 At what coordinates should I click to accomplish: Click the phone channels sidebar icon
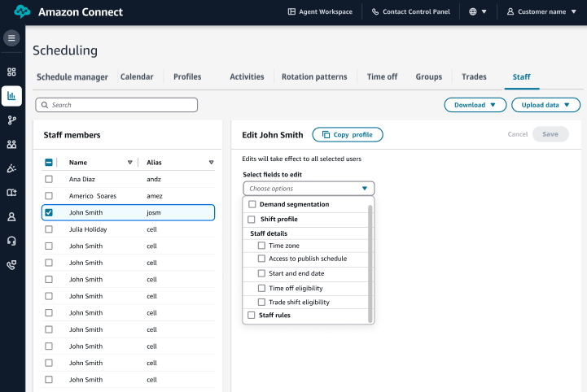(11, 265)
